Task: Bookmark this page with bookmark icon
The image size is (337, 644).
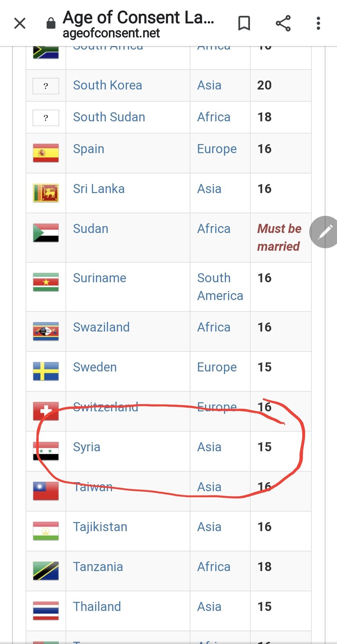Action: (244, 23)
